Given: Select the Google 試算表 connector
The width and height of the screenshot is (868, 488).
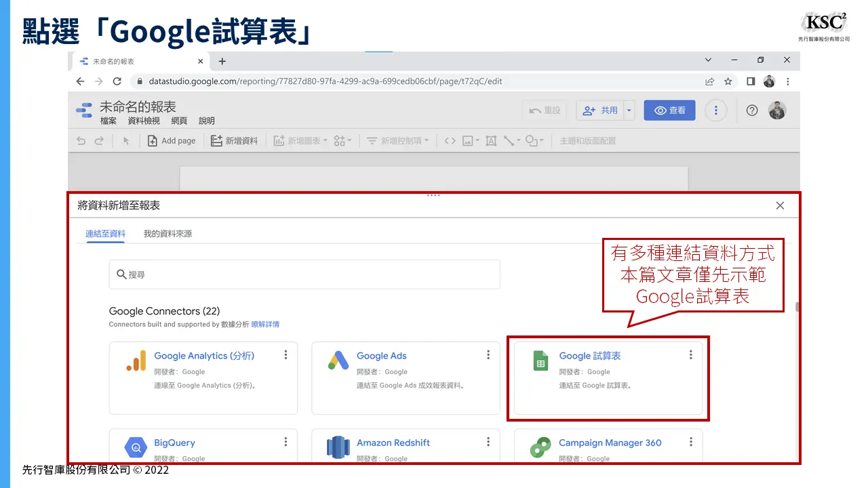Looking at the screenshot, I should point(608,378).
